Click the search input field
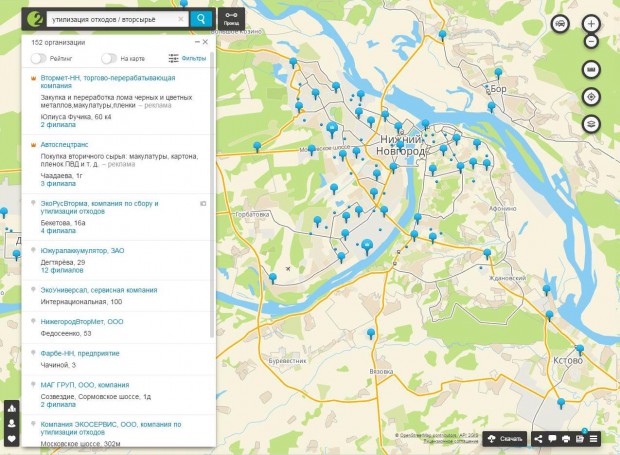 click(110, 19)
